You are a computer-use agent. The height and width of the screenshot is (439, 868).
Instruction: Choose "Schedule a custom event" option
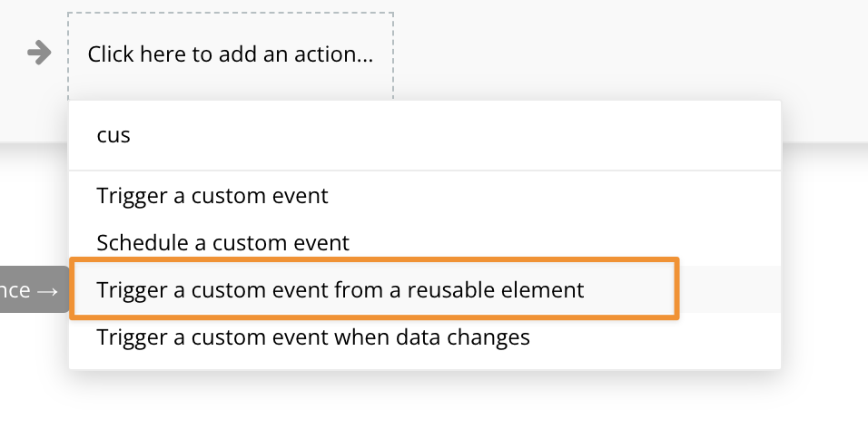point(222,242)
